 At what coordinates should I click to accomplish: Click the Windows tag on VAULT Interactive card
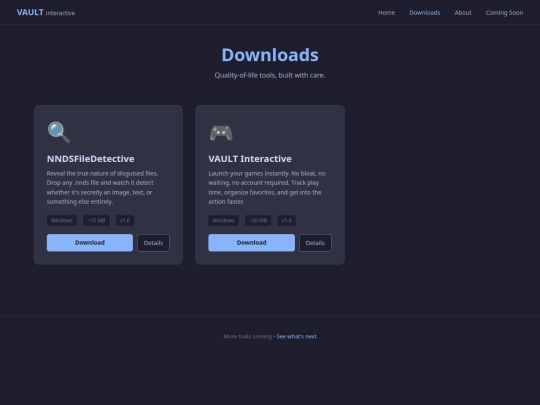(224, 220)
